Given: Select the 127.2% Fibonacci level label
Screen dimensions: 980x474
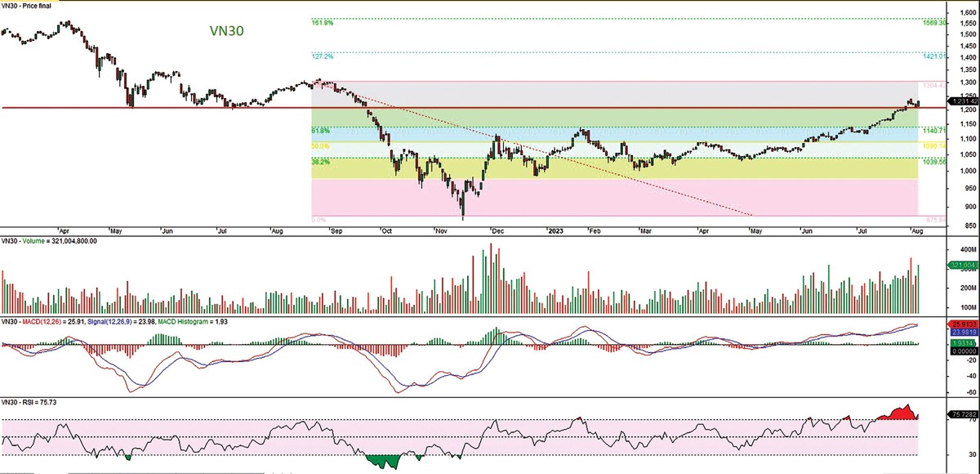Looking at the screenshot, I should click(322, 57).
